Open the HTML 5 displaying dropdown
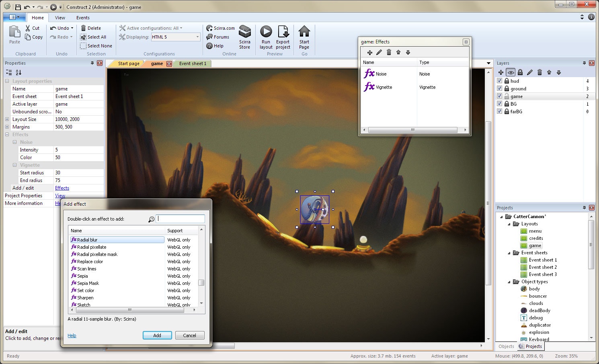 tap(197, 37)
